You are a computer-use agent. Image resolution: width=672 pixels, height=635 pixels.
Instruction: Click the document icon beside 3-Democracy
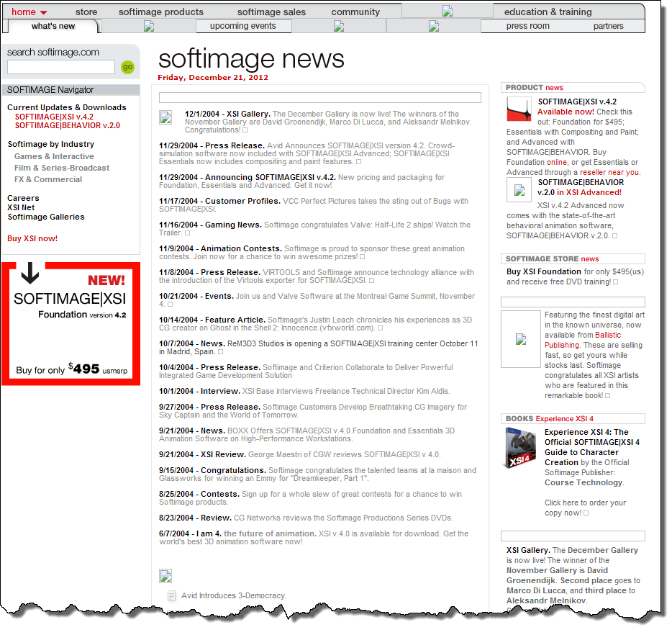171,595
